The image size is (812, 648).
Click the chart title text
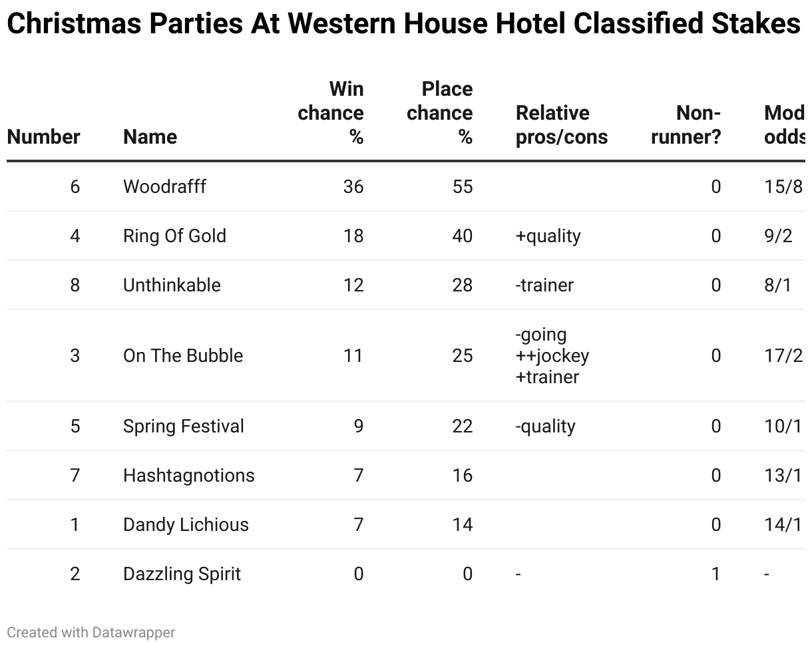point(403,24)
